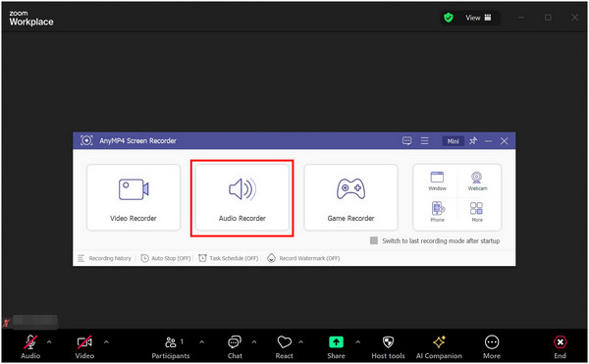Minimize the AnyMP4 Screen Recorder window

point(488,141)
